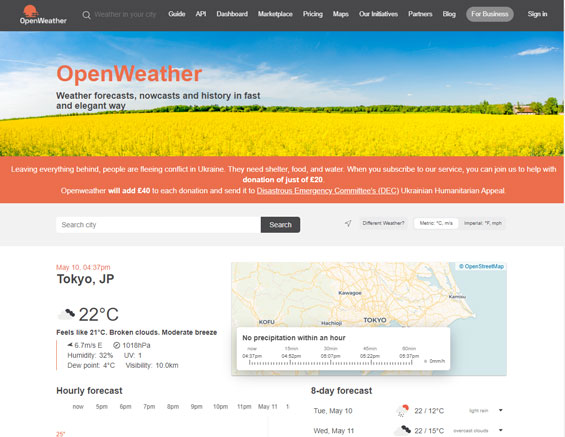Open the Guide menu item

(x=177, y=14)
